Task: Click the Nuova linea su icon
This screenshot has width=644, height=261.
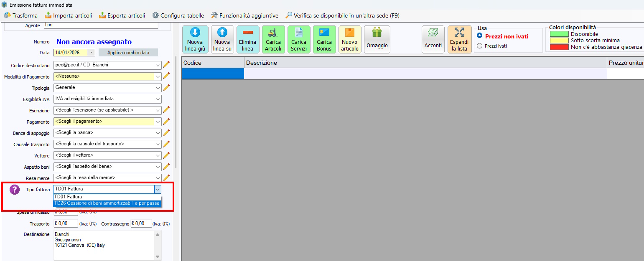Action: (x=222, y=33)
